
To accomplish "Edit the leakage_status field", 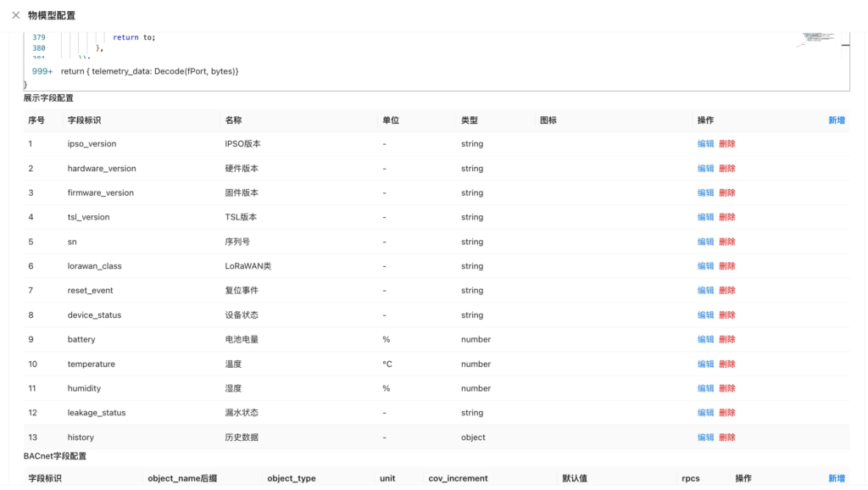I will click(705, 413).
